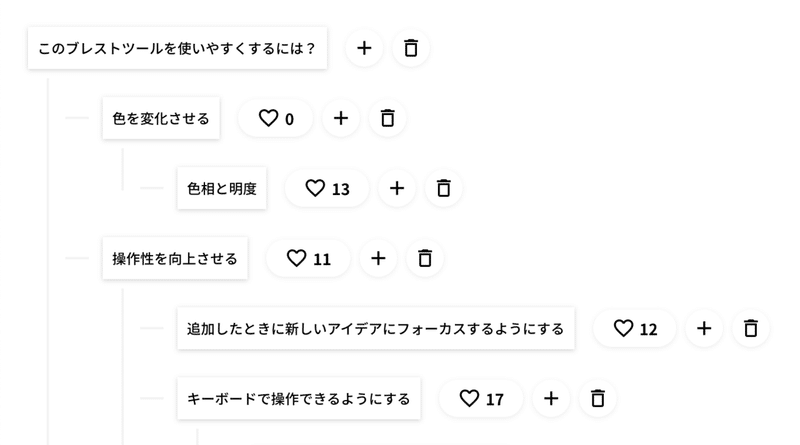Like the idea 色を変化させる
This screenshot has height=445, width=800.
(276, 118)
